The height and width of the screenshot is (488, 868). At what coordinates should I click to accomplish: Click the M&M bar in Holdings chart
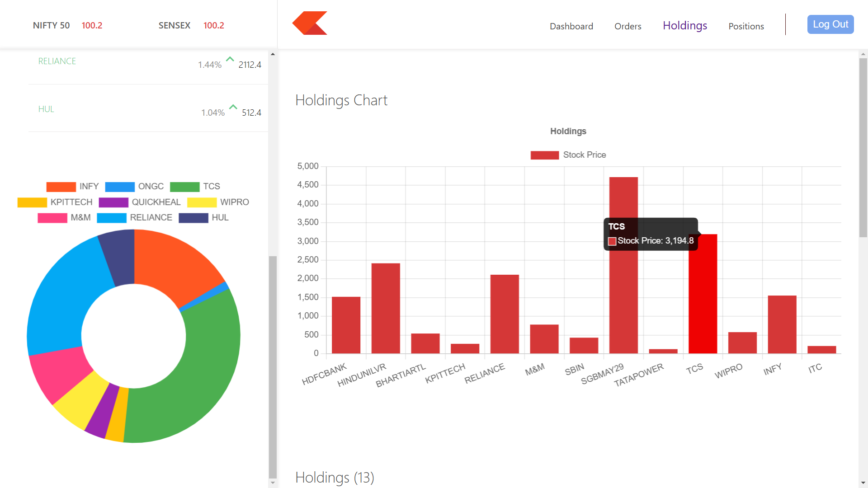click(x=544, y=339)
